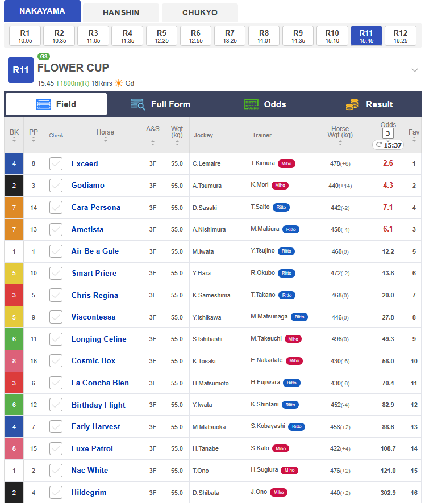Click the G3 grade badge
The image size is (425, 504).
click(x=43, y=57)
